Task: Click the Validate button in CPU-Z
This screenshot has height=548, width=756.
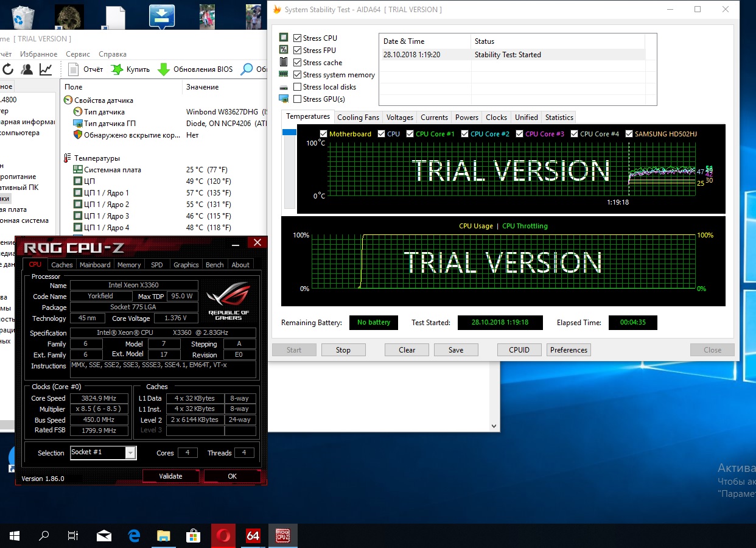Action: [170, 476]
